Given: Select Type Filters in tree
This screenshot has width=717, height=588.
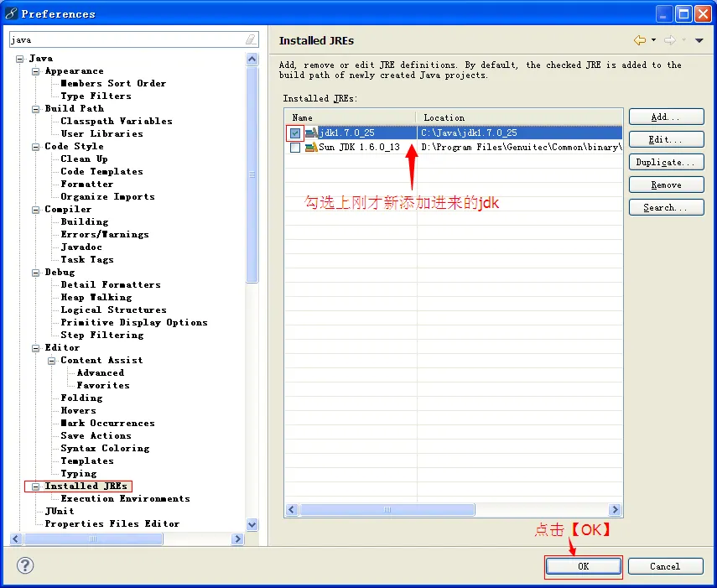Looking at the screenshot, I should [96, 96].
